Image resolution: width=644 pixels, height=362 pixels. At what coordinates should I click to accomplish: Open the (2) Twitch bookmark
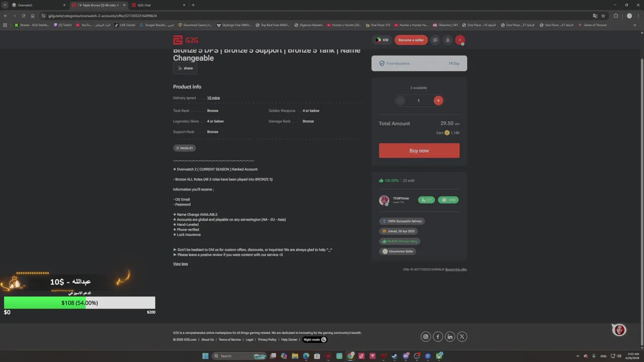coord(63,25)
